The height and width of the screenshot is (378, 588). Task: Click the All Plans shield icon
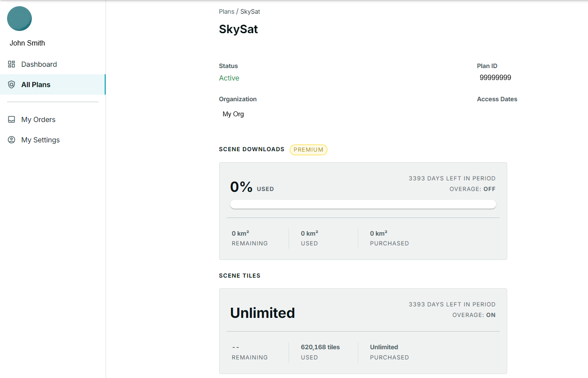11,84
